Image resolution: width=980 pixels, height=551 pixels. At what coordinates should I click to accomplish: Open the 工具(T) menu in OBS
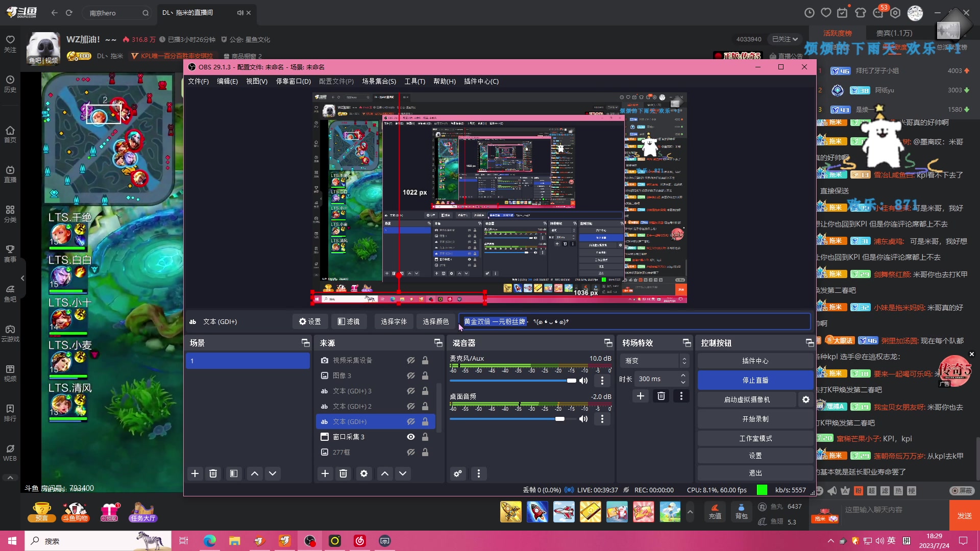(415, 81)
